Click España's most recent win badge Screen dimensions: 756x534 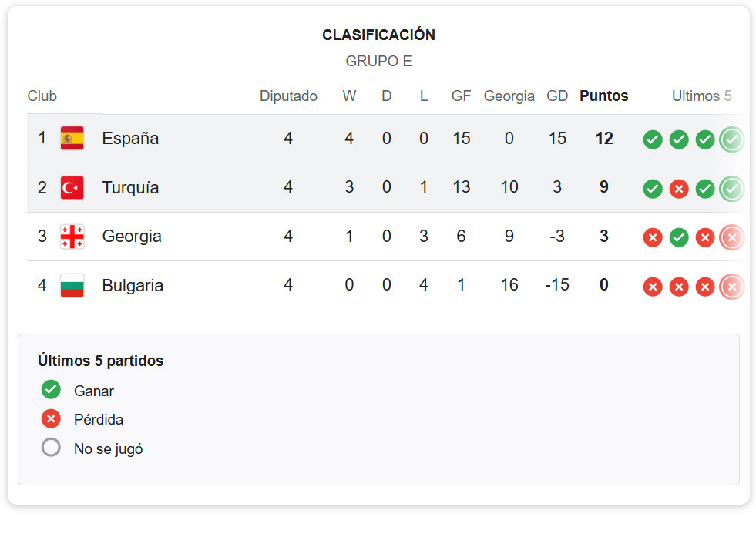pyautogui.click(x=731, y=139)
